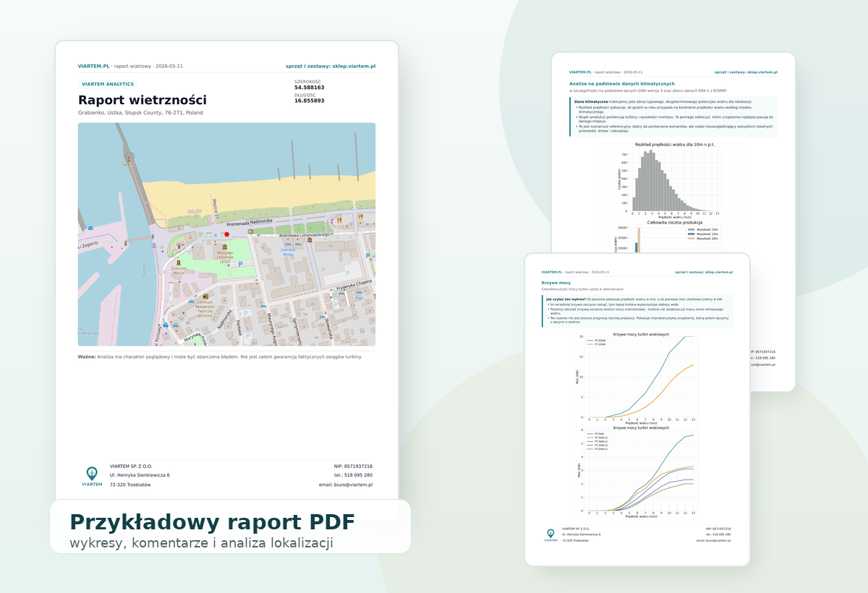Click the information icon on Promenada Nadmorska

pos(250,231)
